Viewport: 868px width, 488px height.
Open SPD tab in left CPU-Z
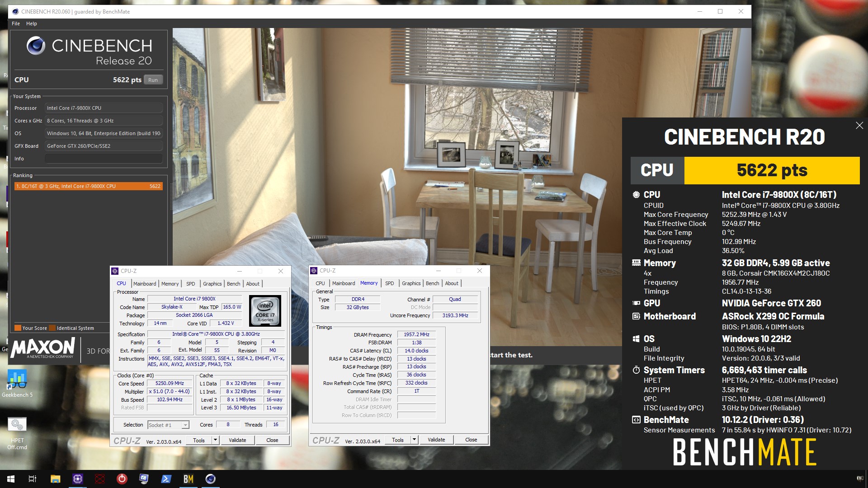[x=191, y=284]
